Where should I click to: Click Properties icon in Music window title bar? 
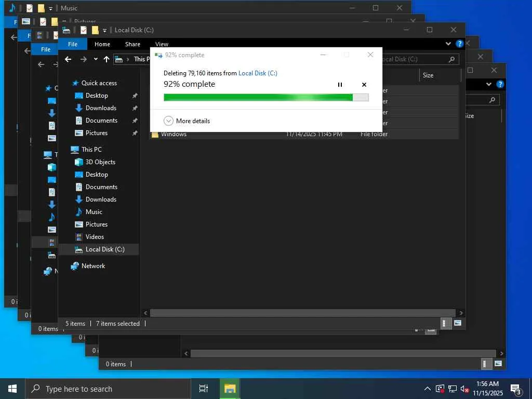[30, 8]
